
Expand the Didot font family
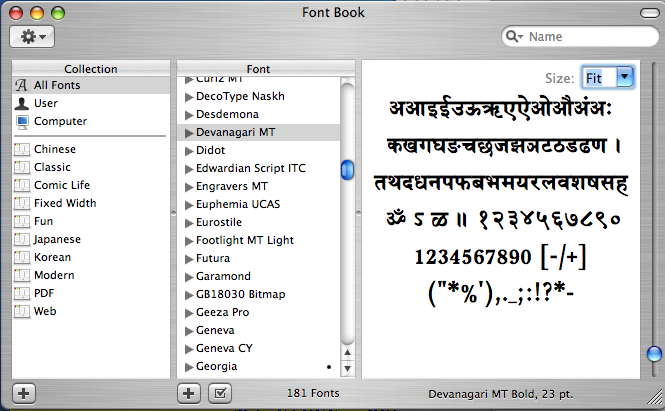pyautogui.click(x=189, y=151)
